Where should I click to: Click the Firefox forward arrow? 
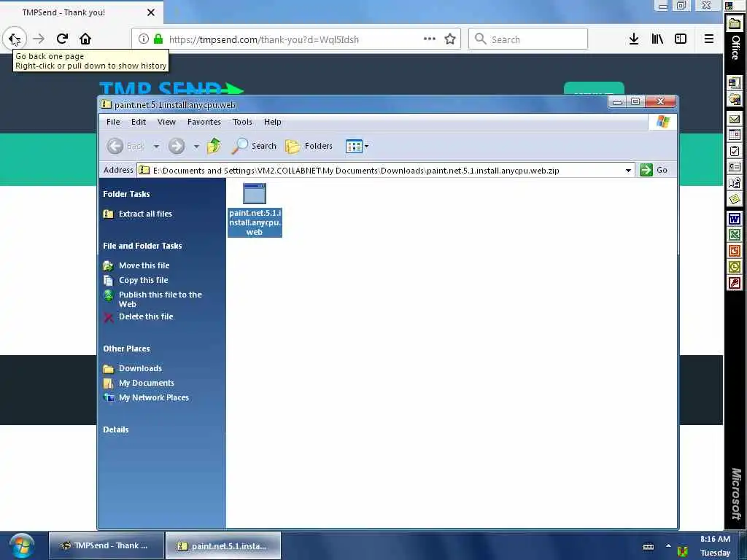click(39, 39)
